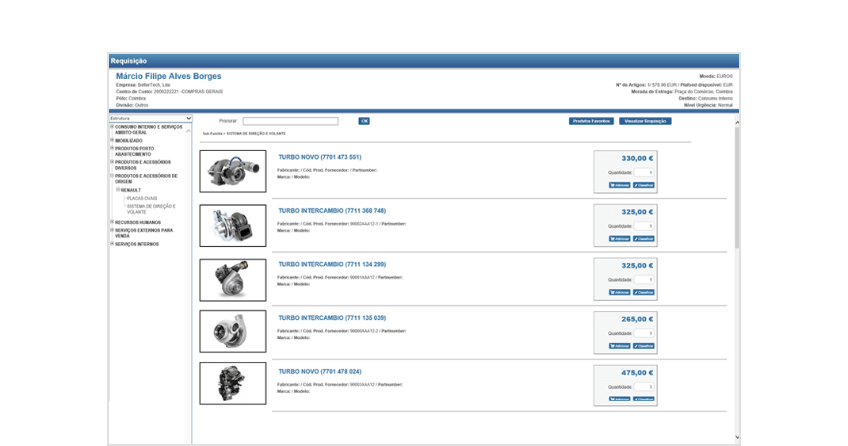Click the 475,00 € price

click(x=637, y=372)
